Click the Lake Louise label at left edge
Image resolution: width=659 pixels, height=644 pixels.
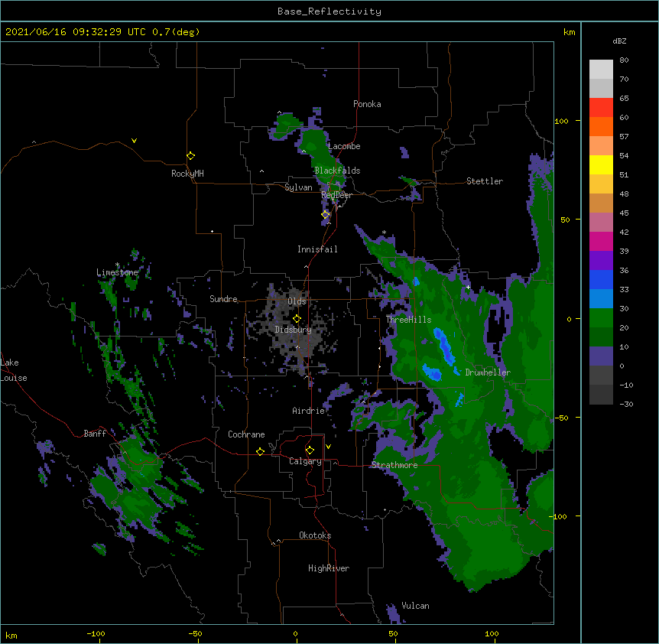(x=14, y=370)
